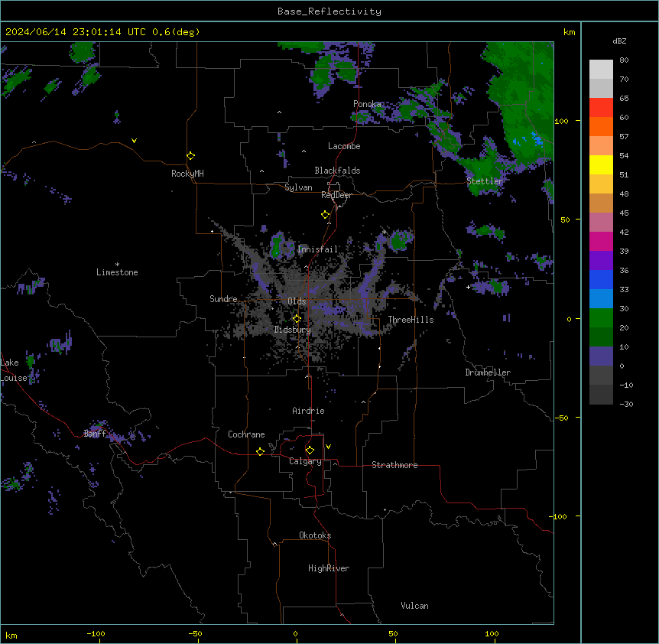Click the yellow V marker northwest of RockyMH
Viewport: 659px width, 644px height.
tap(134, 141)
